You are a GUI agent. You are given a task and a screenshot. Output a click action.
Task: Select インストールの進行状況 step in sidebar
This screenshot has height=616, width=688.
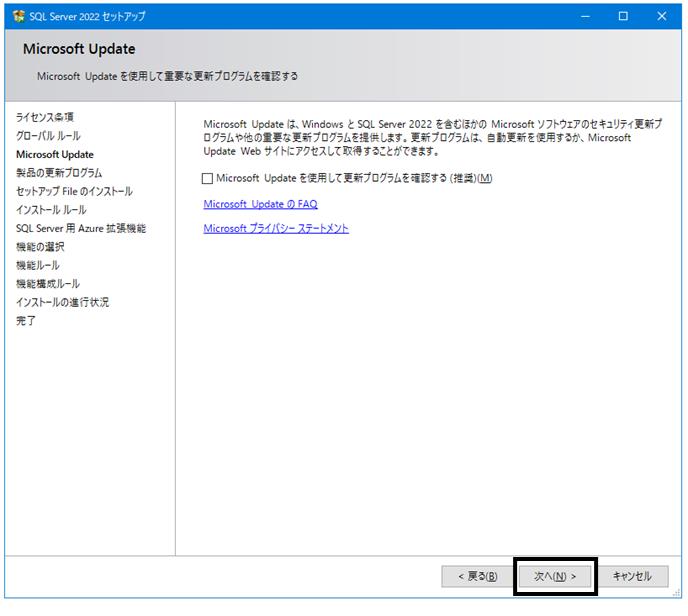[62, 302]
